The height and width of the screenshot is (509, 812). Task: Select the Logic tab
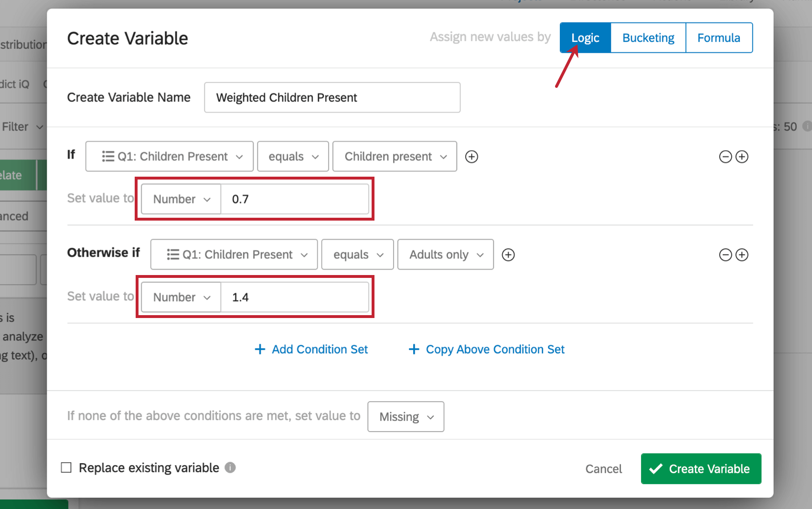tap(585, 37)
